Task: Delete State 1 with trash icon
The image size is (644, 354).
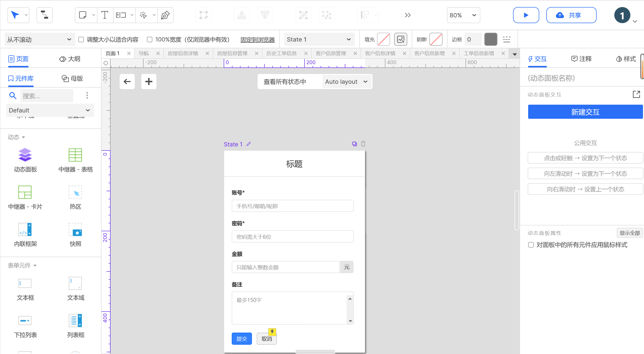Action: click(363, 144)
